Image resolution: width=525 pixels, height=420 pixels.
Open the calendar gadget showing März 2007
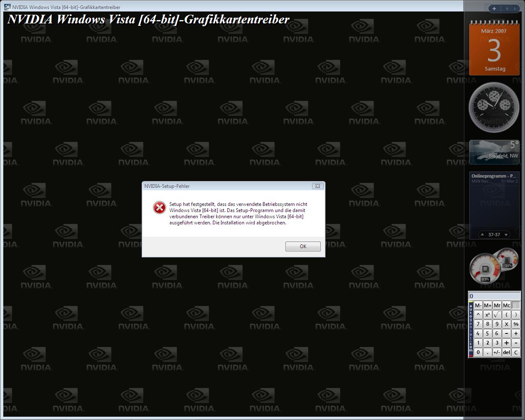[x=494, y=48]
